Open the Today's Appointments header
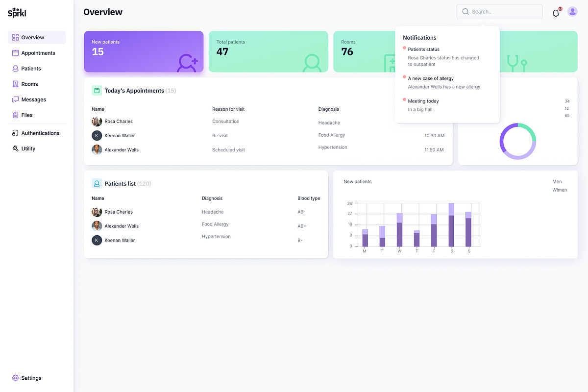 pos(134,91)
